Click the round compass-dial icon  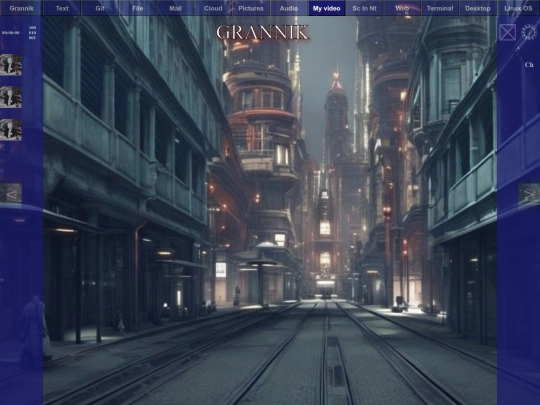529,32
